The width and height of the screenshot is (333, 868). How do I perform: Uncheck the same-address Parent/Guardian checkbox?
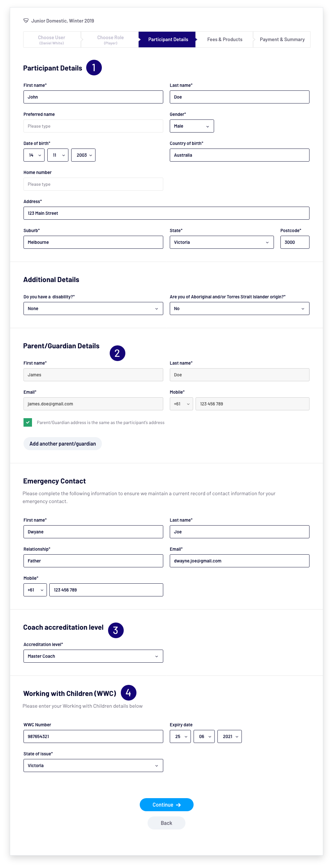pyautogui.click(x=28, y=422)
